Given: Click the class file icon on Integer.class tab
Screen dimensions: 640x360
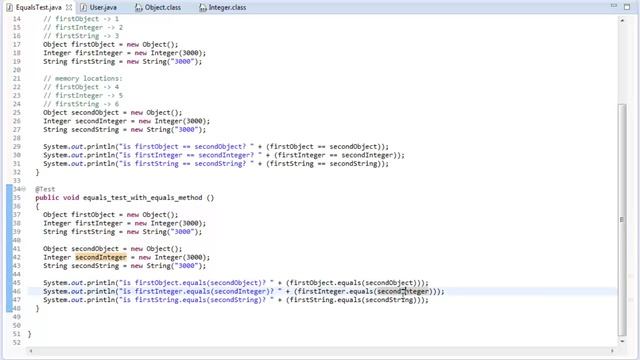Looking at the screenshot, I should click(x=202, y=7).
